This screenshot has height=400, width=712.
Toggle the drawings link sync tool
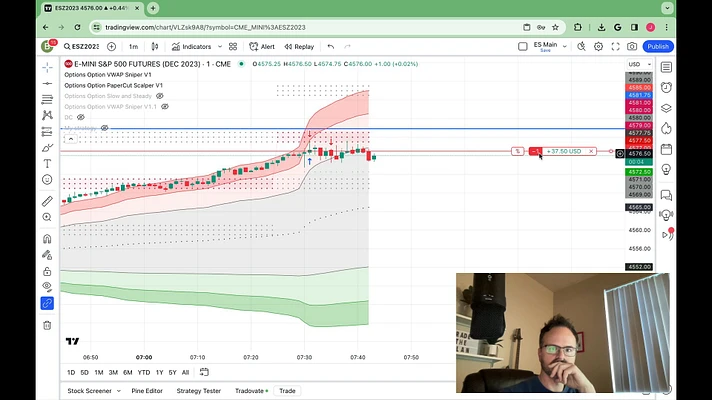pos(47,303)
